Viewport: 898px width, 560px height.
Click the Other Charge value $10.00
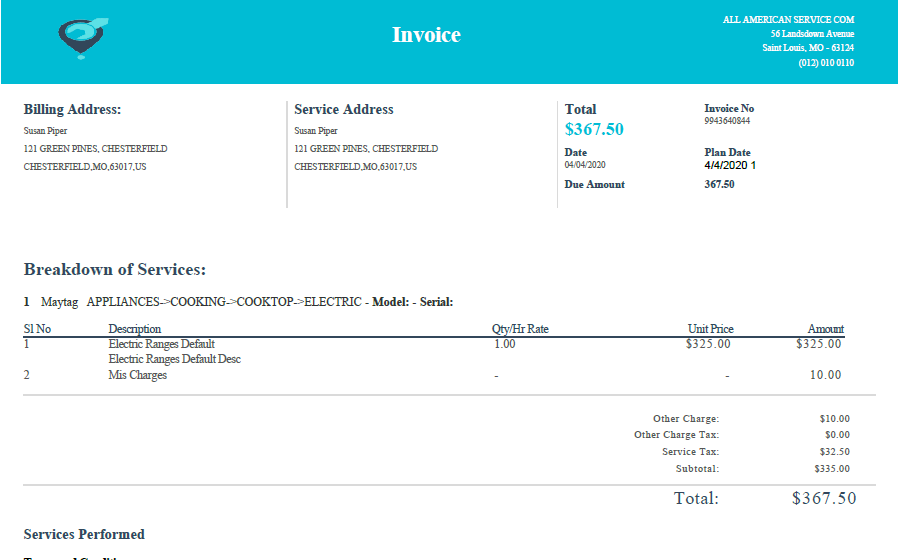pos(834,419)
